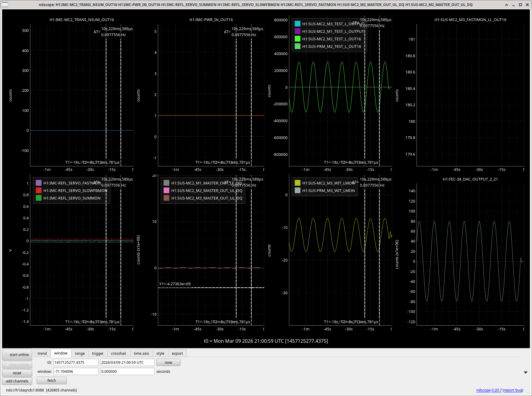The height and width of the screenshot is (396, 532).
Task: Click the gray swatch for PRM_M3_WIT_LMON
Action: point(297,190)
